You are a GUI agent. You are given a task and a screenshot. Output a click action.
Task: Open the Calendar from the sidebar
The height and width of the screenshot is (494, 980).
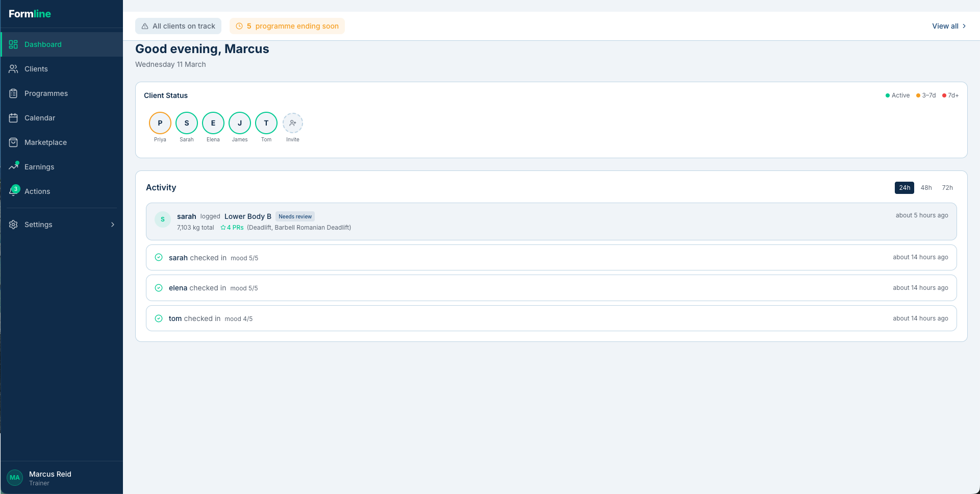pos(39,118)
